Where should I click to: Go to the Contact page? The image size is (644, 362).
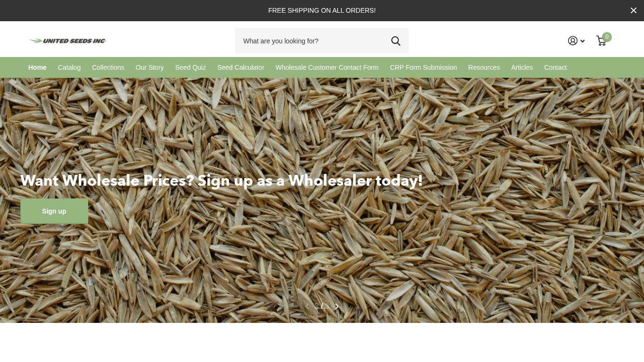tap(555, 67)
